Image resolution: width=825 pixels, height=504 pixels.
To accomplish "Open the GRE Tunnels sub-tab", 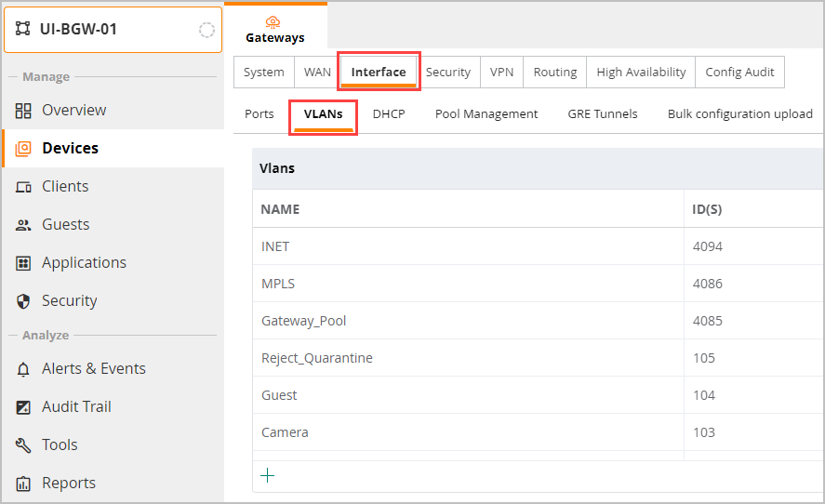I will tap(603, 114).
